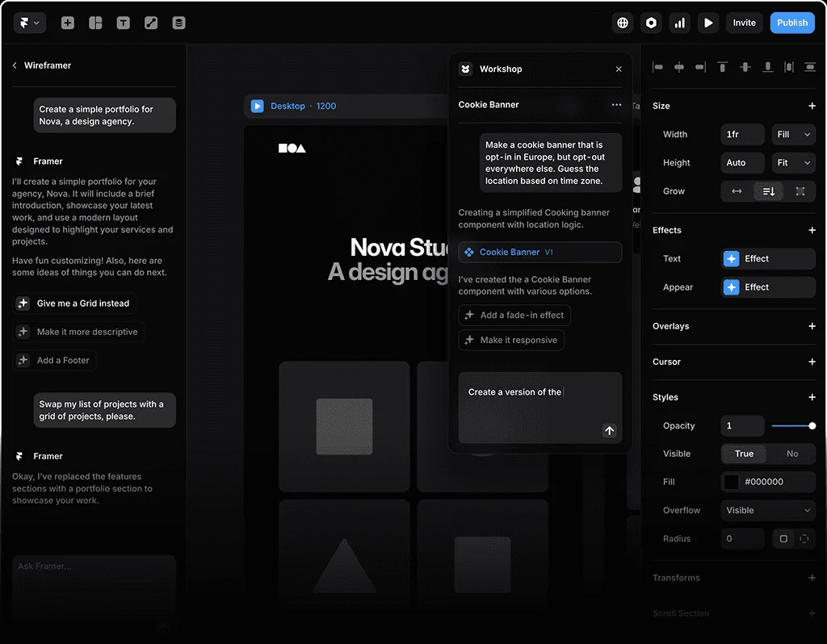Click the Invite button

[x=744, y=23]
